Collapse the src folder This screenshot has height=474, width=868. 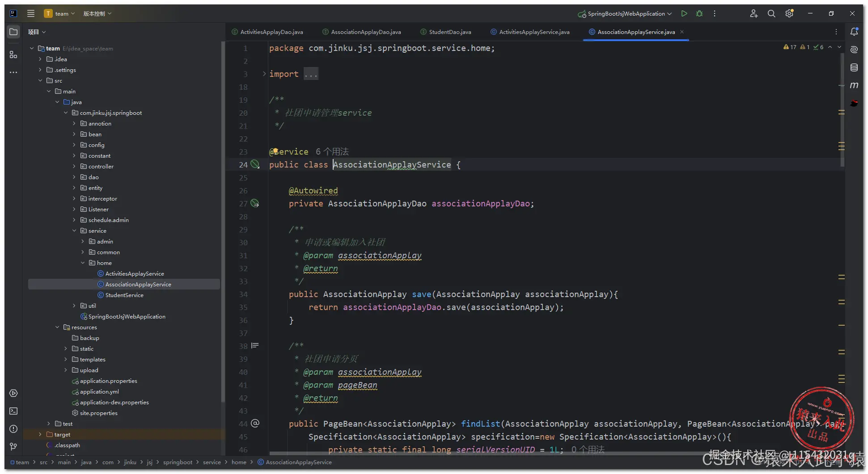pyautogui.click(x=40, y=80)
